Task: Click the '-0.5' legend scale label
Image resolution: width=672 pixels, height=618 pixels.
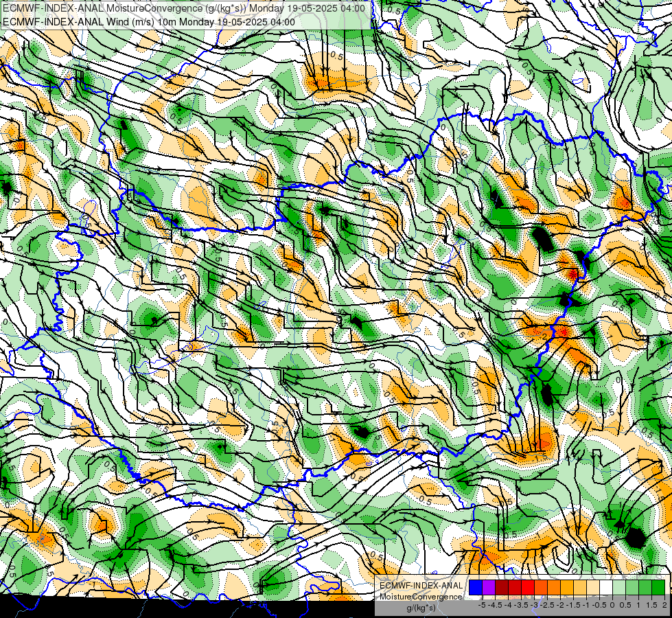Action: click(x=599, y=605)
